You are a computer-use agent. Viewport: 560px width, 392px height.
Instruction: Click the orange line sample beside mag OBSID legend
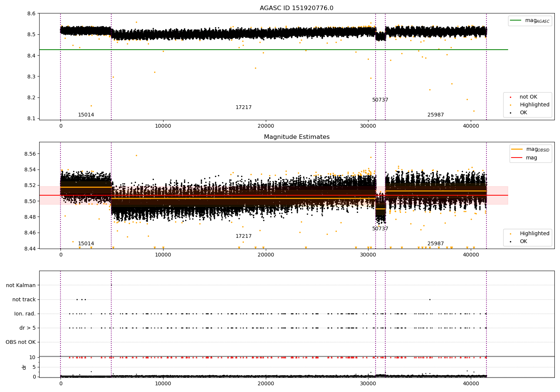pos(517,149)
